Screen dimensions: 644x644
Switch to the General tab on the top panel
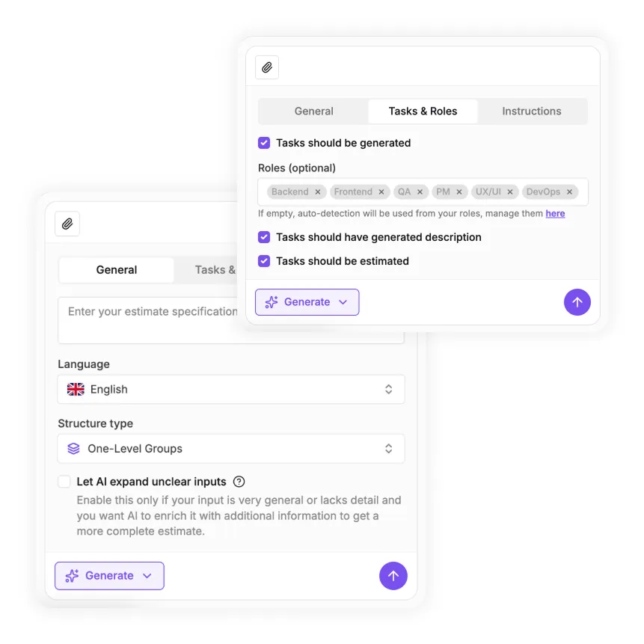(x=313, y=111)
